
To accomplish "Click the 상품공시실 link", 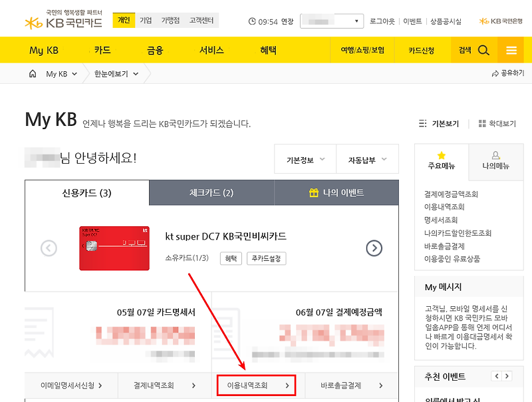I will pyautogui.click(x=446, y=21).
